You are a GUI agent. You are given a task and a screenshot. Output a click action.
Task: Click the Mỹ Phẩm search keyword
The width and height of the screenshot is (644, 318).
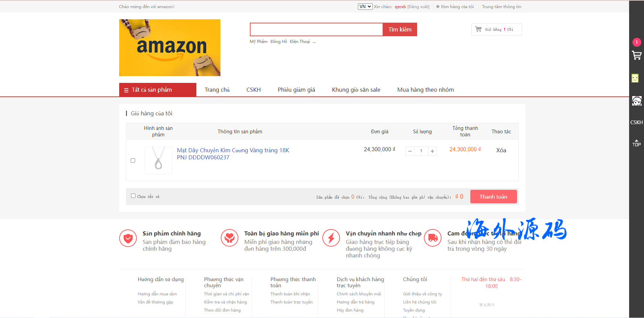259,42
